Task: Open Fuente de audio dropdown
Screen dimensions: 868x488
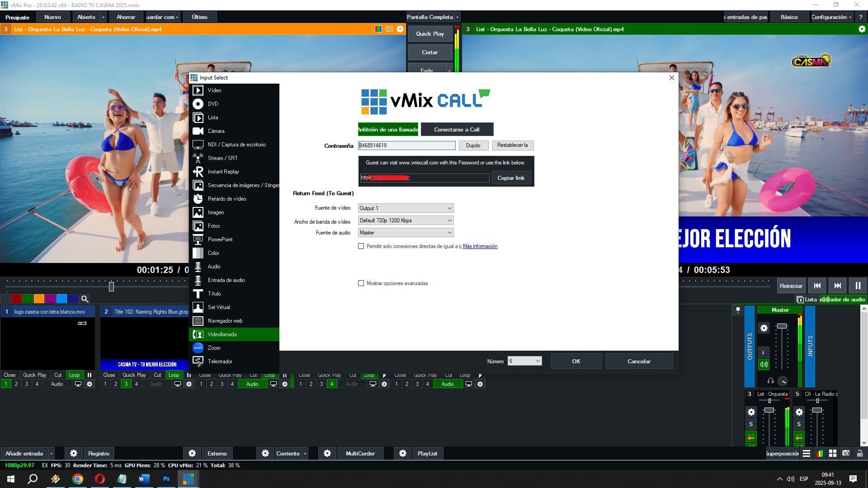Action: pyautogui.click(x=406, y=233)
